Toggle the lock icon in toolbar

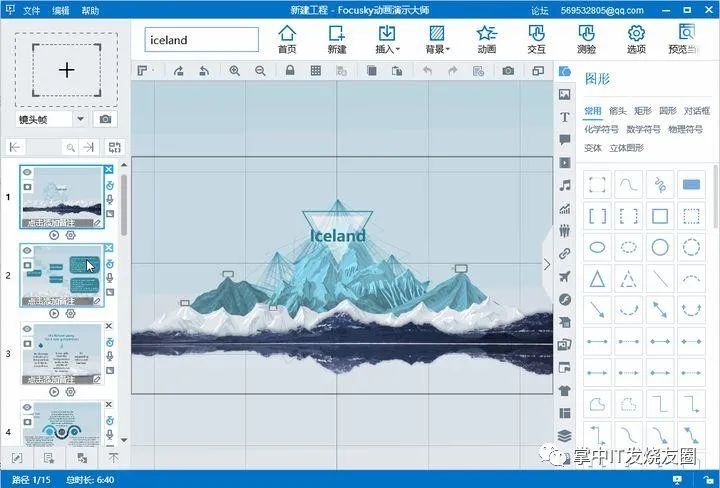pyautogui.click(x=290, y=70)
